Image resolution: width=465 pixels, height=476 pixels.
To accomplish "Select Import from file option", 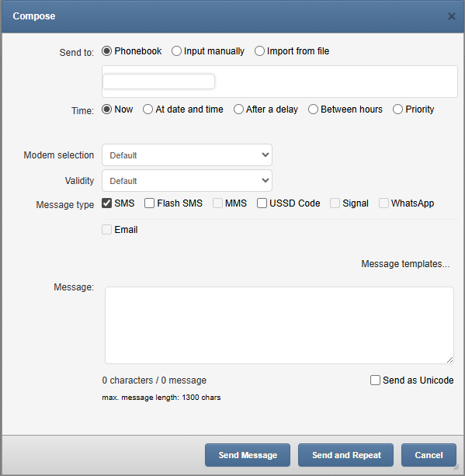I will click(259, 51).
